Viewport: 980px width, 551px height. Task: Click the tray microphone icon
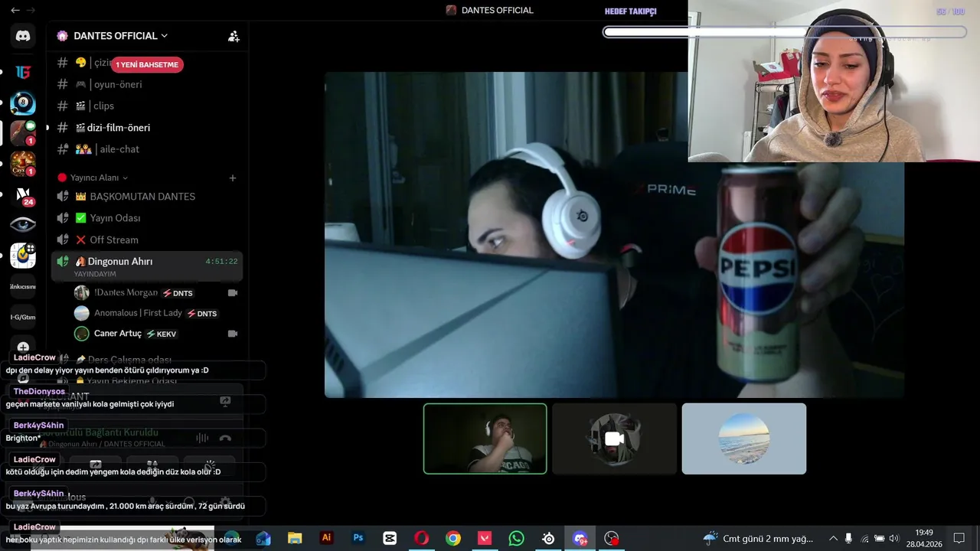tap(848, 539)
